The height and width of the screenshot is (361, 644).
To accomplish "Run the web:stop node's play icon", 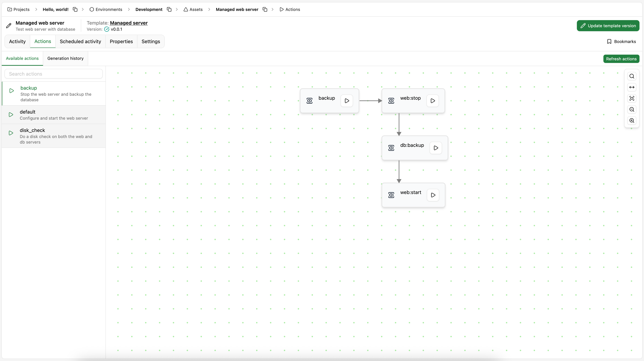I will click(433, 101).
